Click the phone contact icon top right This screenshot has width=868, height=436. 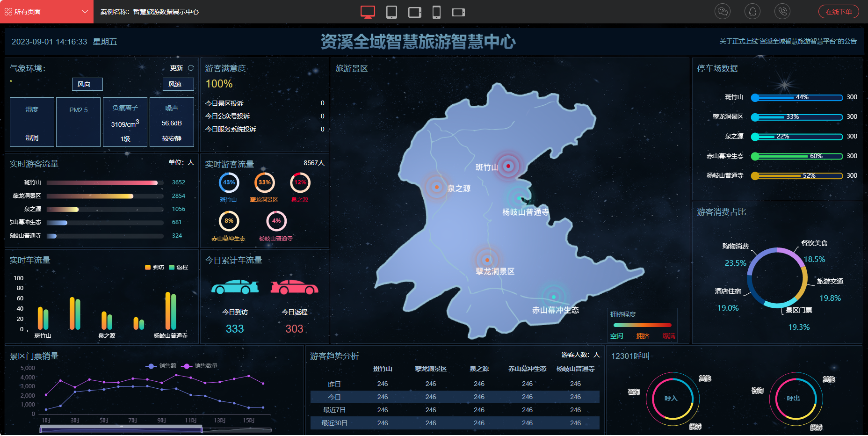pyautogui.click(x=782, y=11)
